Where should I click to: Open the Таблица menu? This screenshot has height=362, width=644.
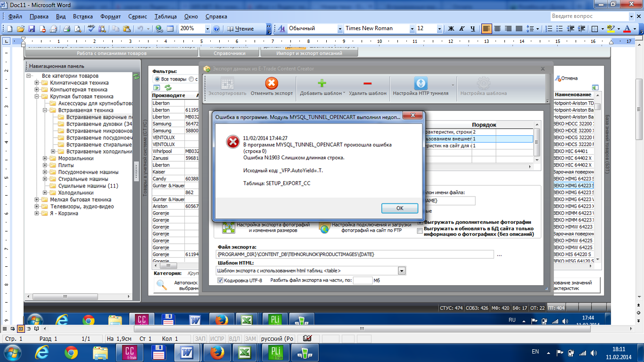click(x=165, y=16)
